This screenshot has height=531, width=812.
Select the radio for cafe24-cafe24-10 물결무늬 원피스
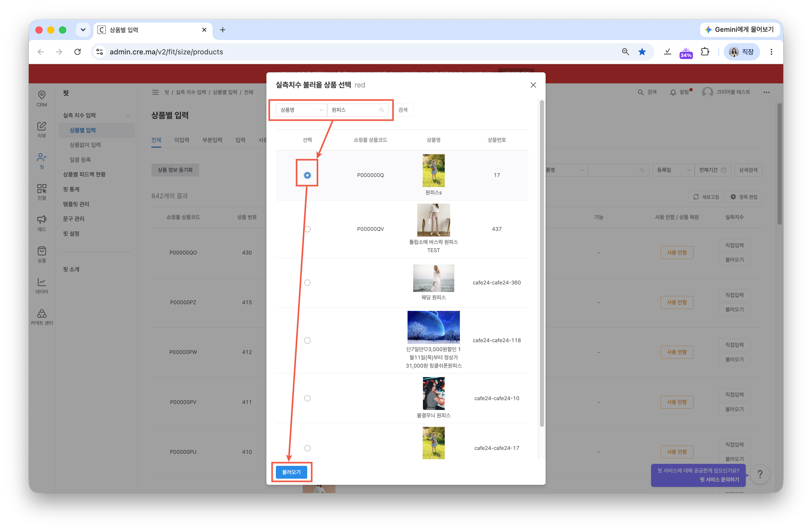307,398
